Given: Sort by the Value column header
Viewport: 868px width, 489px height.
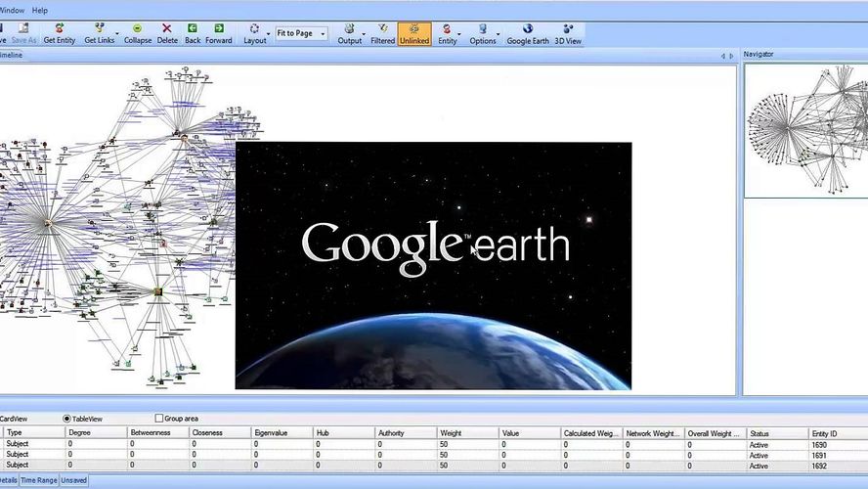Looking at the screenshot, I should pos(531,432).
